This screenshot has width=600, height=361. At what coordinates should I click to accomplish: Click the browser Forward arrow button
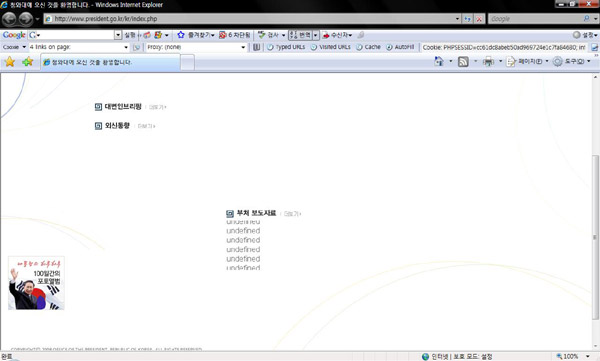(x=26, y=19)
